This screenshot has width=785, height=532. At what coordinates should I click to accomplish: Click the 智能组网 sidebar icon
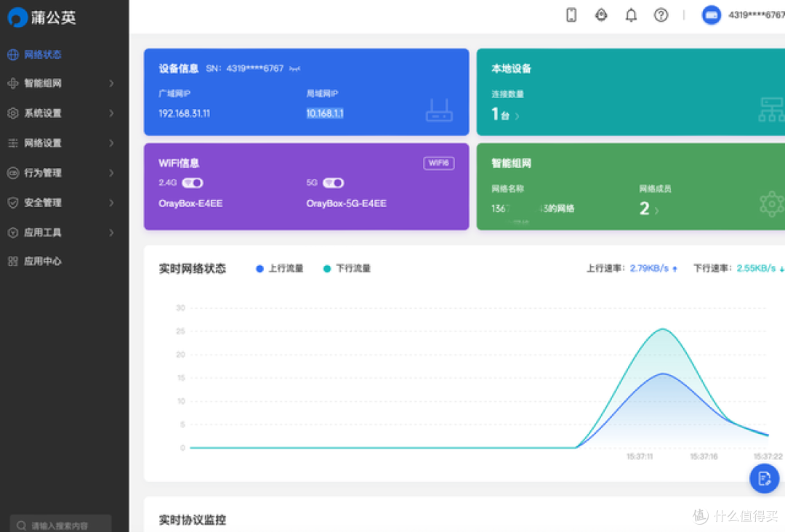13,84
